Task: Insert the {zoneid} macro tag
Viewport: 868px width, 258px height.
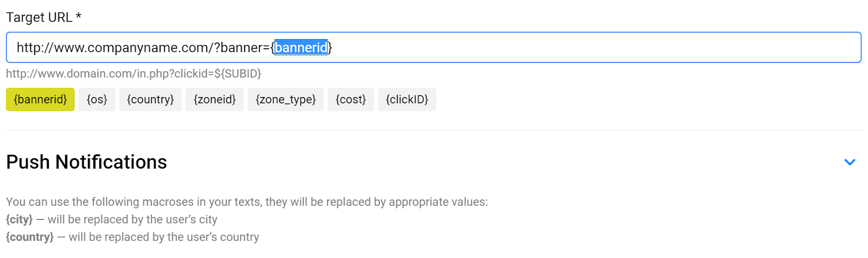Action: pos(215,100)
